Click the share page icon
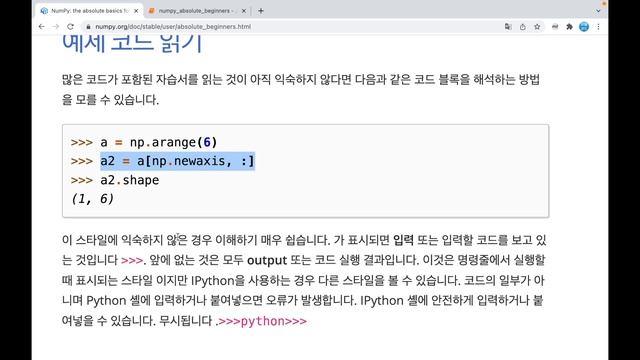Screen dimensions: 640x360 tap(523, 27)
